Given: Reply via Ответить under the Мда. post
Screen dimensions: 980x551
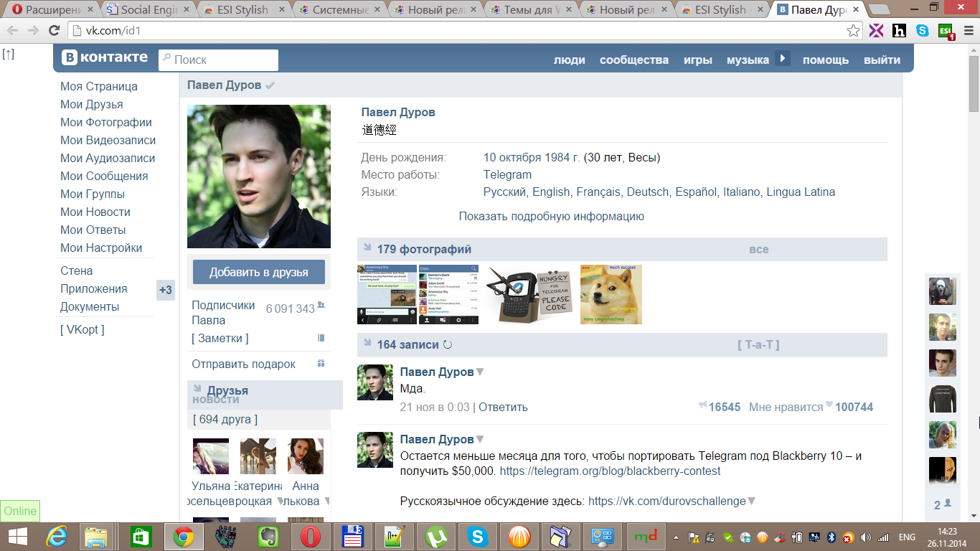Looking at the screenshot, I should pos(503,407).
